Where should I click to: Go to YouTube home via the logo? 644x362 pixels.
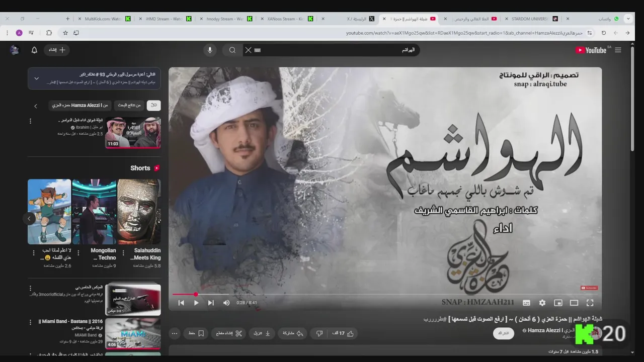coord(592,50)
